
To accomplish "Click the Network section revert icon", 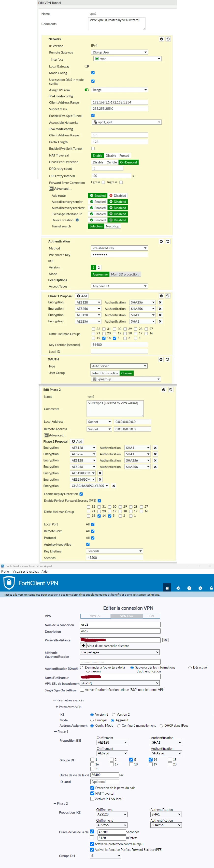I will 168,39.
